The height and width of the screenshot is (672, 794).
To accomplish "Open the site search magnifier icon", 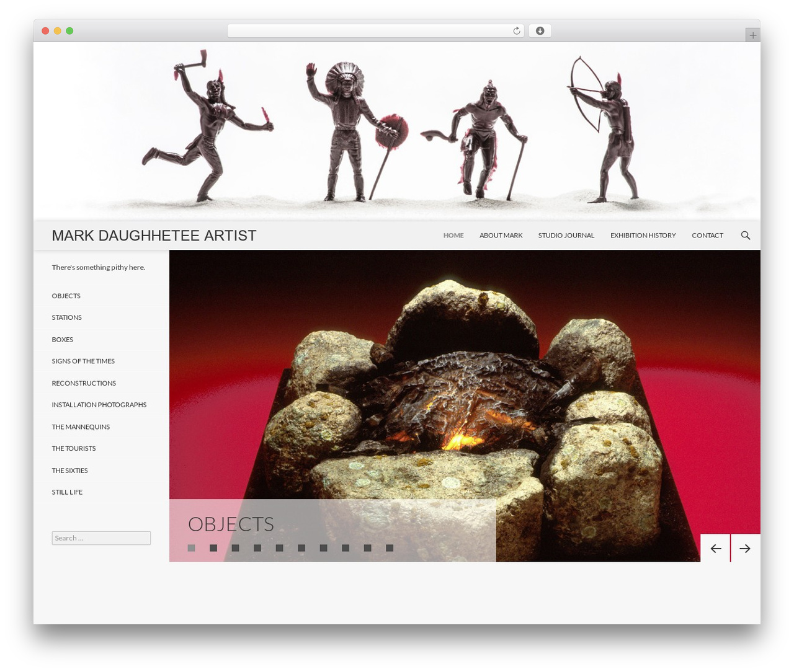I will pyautogui.click(x=745, y=236).
